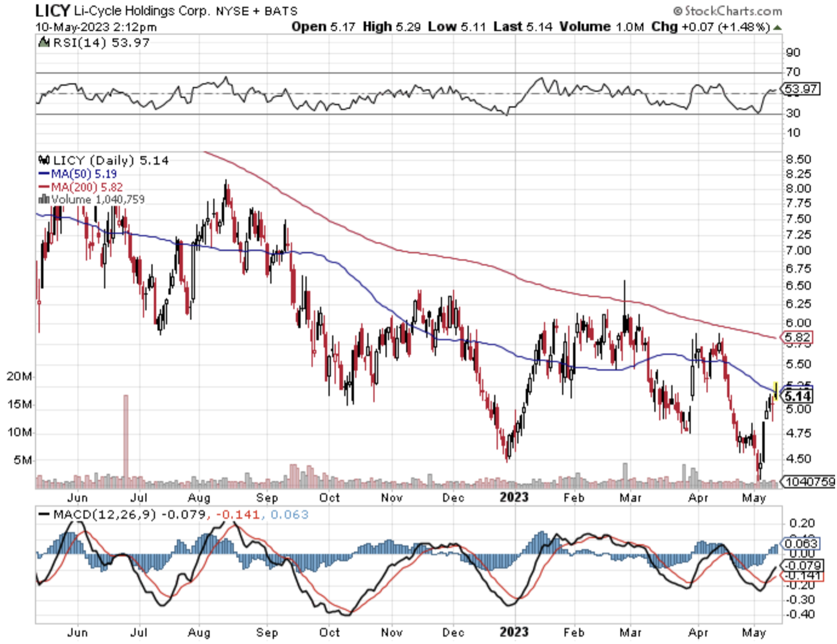Click the Volume 1.0M header value
Image resolution: width=837 pixels, height=644 pixels.
tap(601, 27)
